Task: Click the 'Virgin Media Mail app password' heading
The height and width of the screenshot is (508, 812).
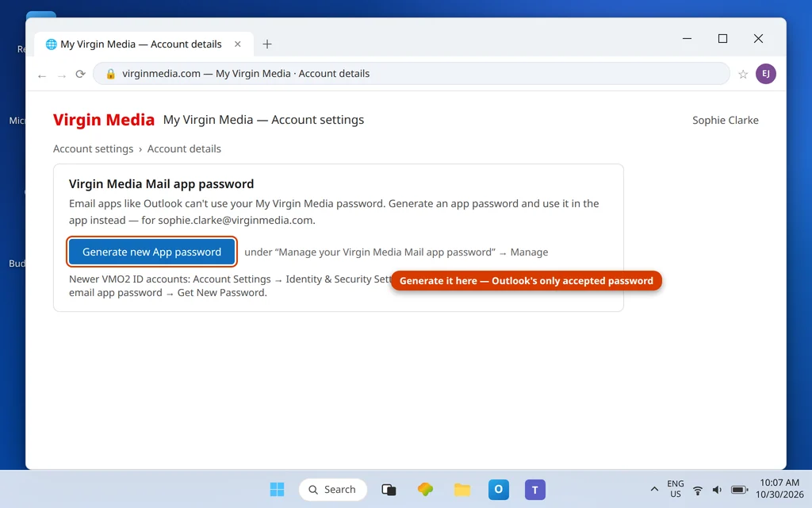Action: pos(161,184)
